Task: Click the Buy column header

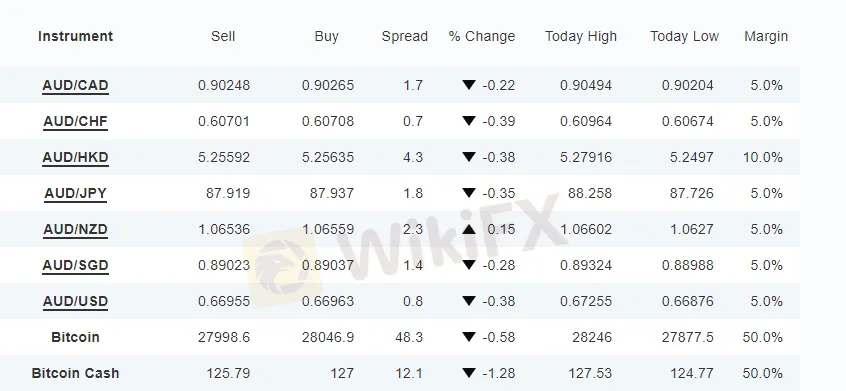Action: pos(326,36)
